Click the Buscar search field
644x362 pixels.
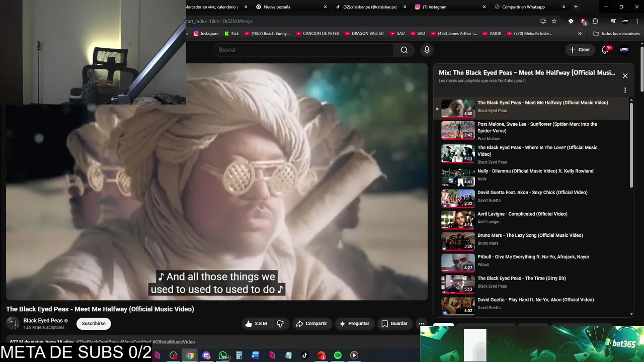[x=303, y=50]
